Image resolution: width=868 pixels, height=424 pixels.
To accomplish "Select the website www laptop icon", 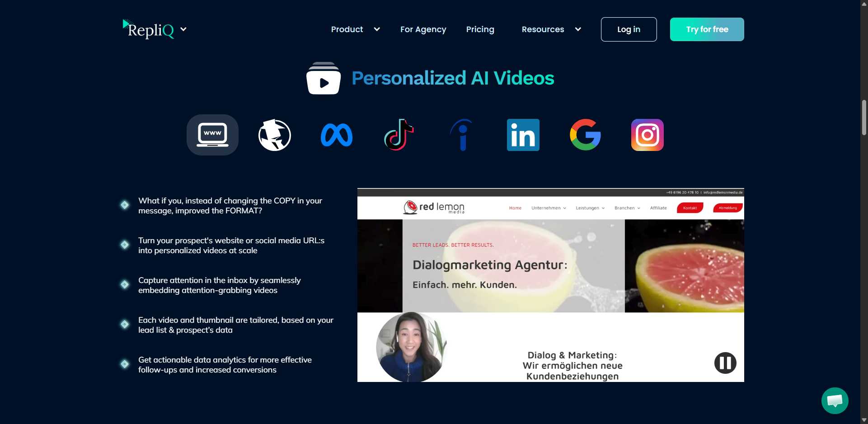I will [x=212, y=135].
